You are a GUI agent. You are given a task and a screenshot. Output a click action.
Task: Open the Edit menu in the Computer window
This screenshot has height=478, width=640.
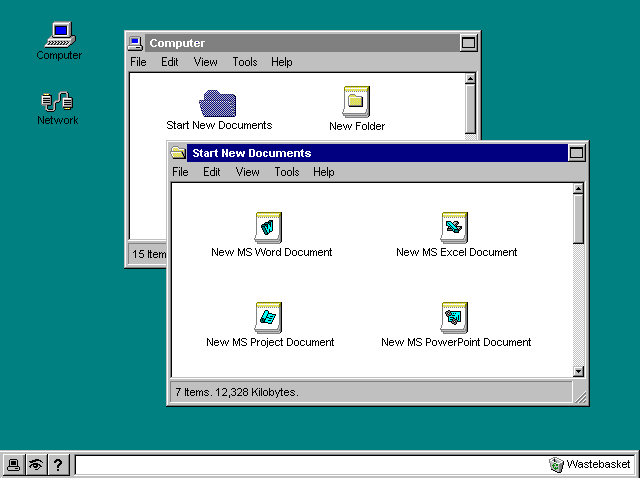point(169,62)
